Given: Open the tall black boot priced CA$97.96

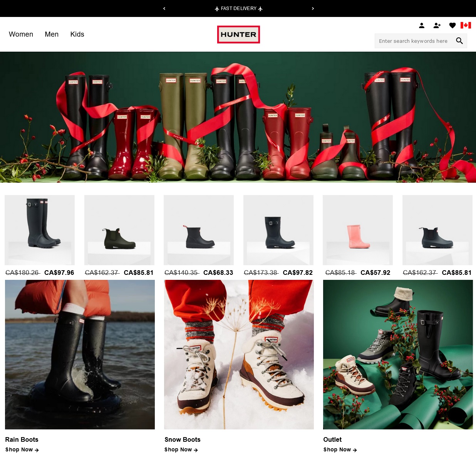Looking at the screenshot, I should [x=40, y=230].
